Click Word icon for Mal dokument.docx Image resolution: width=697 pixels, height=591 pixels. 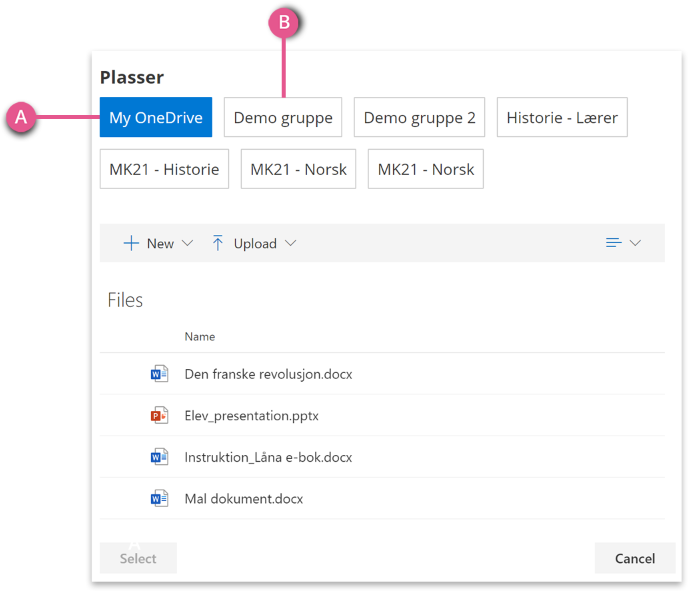click(159, 499)
